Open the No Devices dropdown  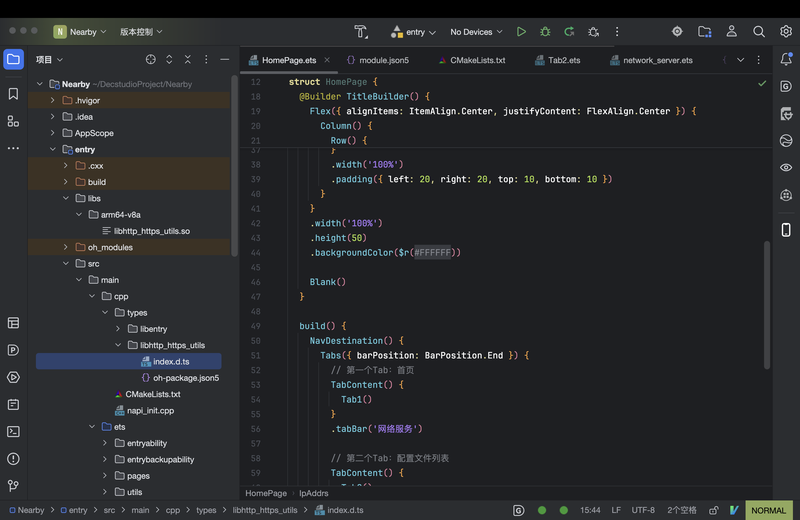pos(476,32)
